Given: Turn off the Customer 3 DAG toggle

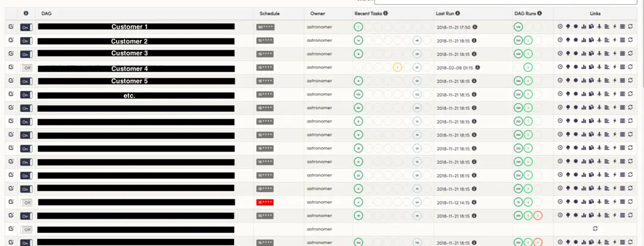Looking at the screenshot, I should click(26, 54).
